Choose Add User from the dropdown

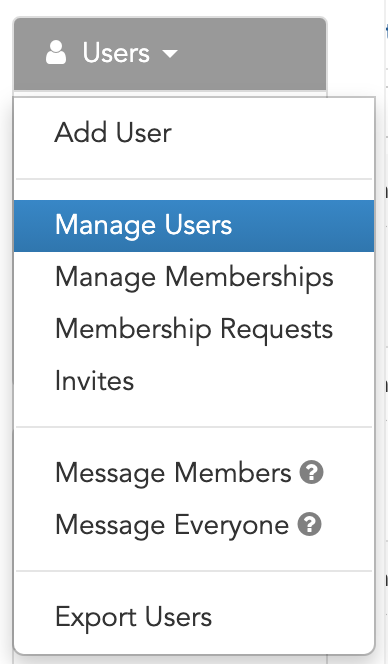tap(194, 133)
